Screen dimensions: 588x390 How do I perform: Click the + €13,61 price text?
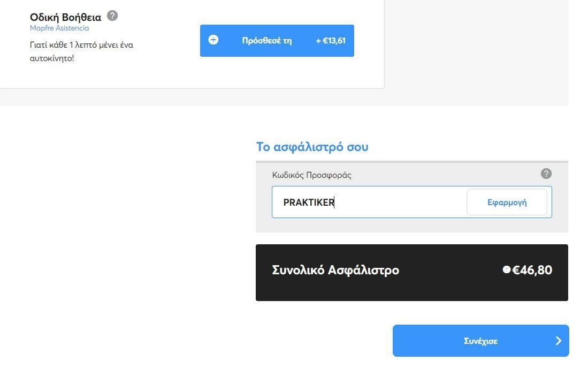(x=330, y=41)
